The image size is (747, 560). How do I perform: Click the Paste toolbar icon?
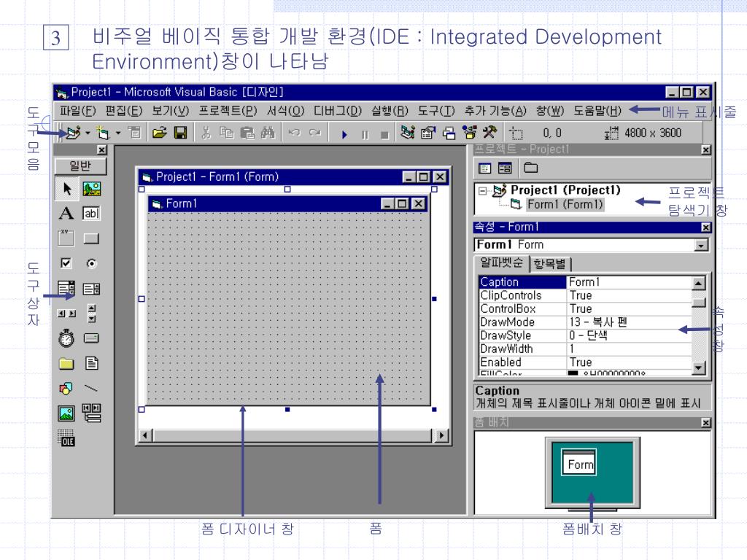[247, 133]
